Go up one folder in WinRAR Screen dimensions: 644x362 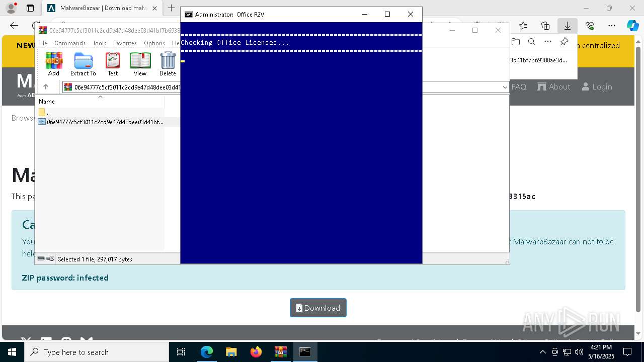[x=46, y=87]
